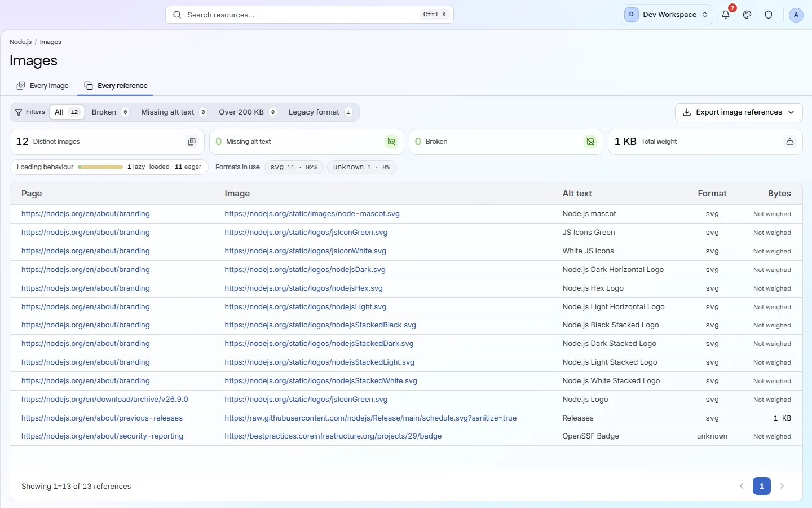Click the Images breadcrumb
This screenshot has width=812, height=508.
(50, 42)
